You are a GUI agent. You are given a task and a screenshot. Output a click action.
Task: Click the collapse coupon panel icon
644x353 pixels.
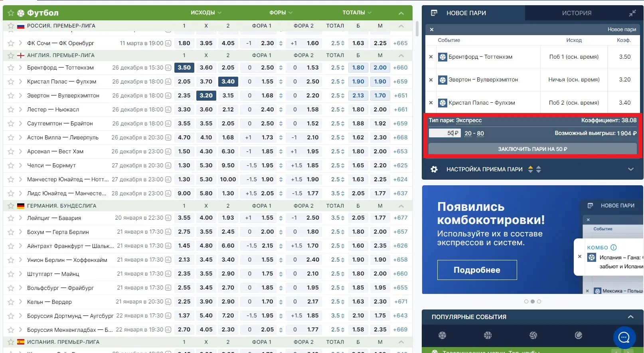coord(632,13)
